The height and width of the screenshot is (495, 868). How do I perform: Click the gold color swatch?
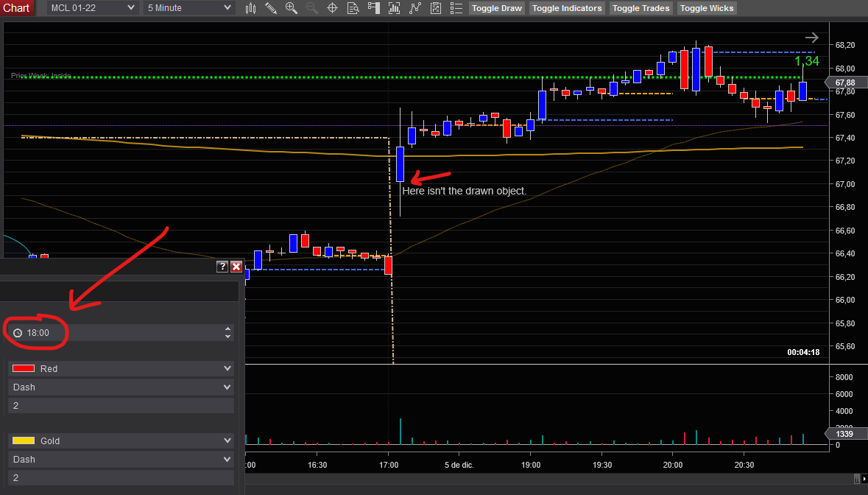coord(24,440)
